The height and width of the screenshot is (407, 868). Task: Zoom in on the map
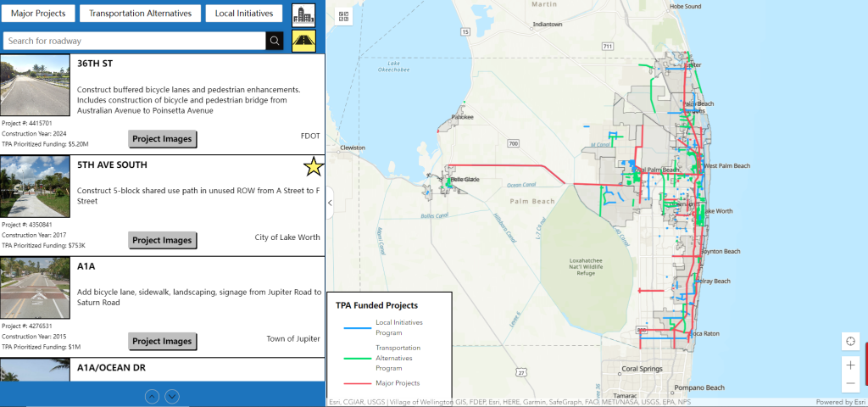(x=850, y=365)
